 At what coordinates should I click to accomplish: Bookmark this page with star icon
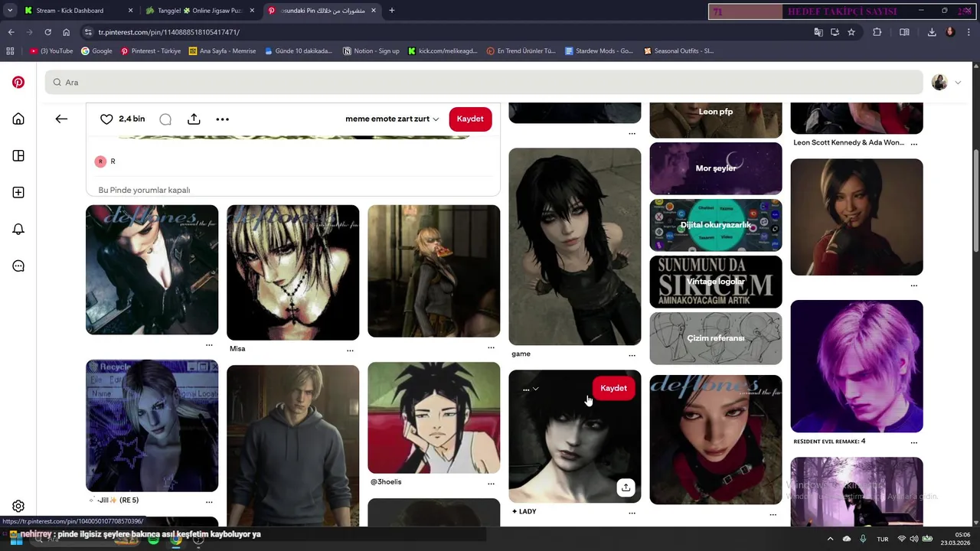(851, 32)
